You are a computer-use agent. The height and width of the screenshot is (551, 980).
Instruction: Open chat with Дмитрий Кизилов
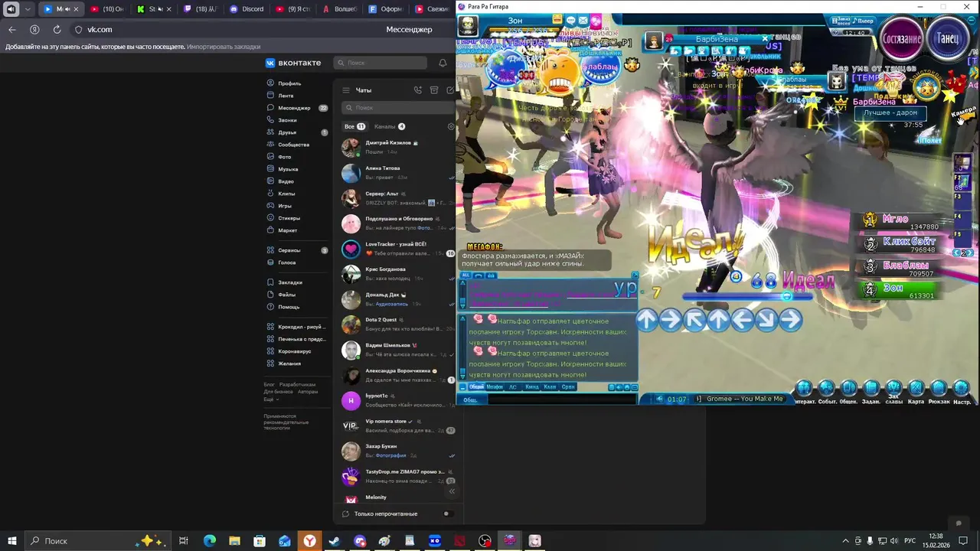pyautogui.click(x=397, y=148)
